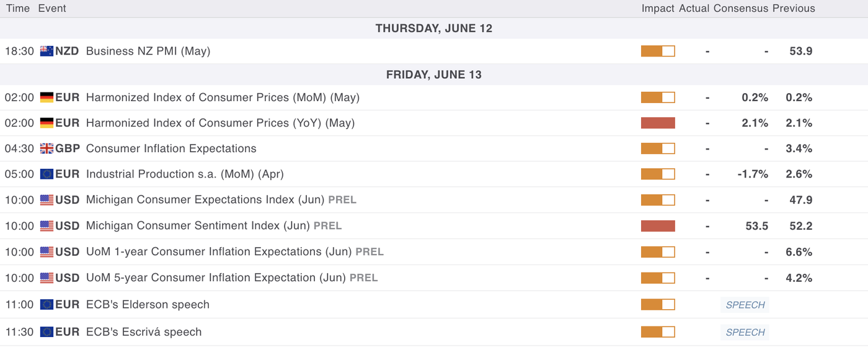
Task: Open Consumer Inflation Expectations event
Action: click(171, 148)
